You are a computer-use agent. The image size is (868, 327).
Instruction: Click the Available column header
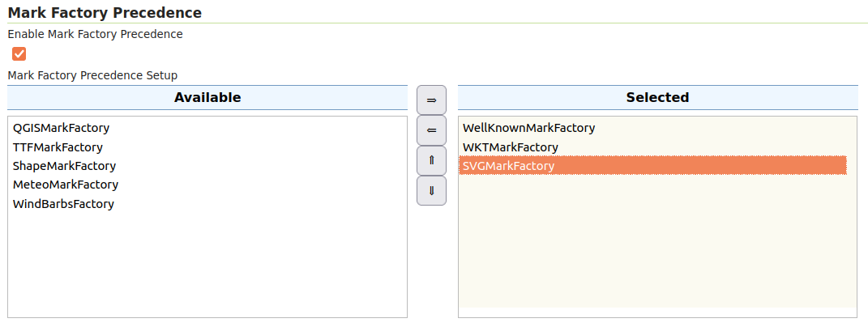coord(207,98)
